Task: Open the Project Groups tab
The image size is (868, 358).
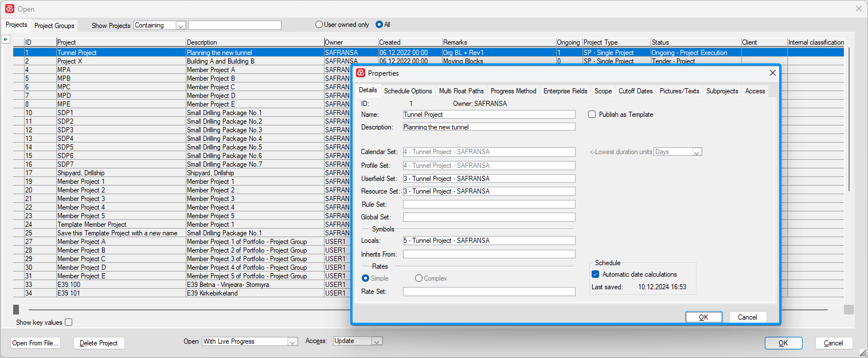Action: pyautogui.click(x=54, y=25)
